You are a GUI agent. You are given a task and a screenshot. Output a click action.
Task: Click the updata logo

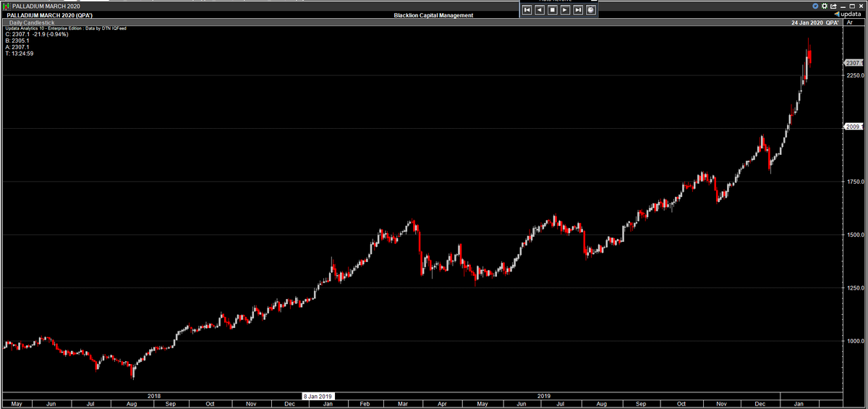coord(848,14)
